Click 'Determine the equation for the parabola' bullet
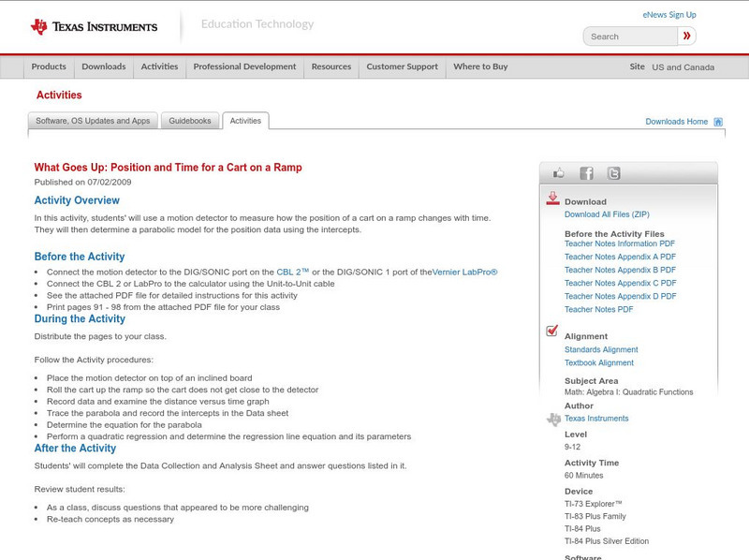This screenshot has height=560, width=749. [125, 425]
